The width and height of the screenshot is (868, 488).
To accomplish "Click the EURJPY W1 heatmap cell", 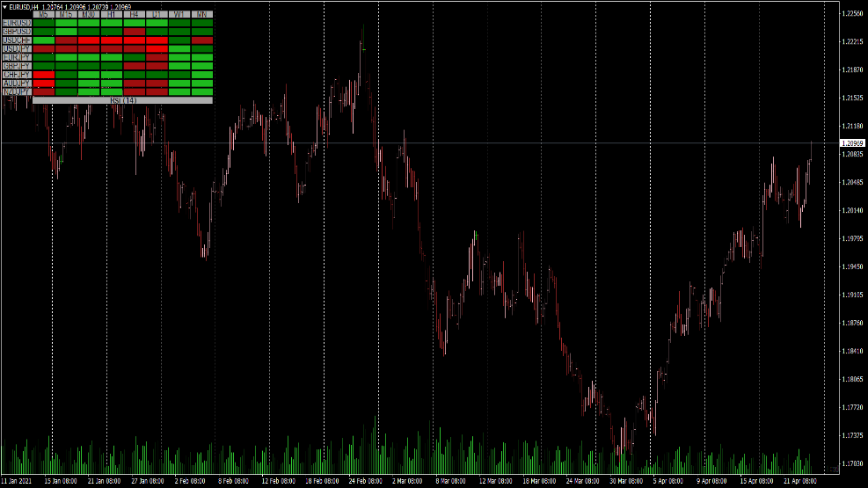I will pyautogui.click(x=179, y=57).
